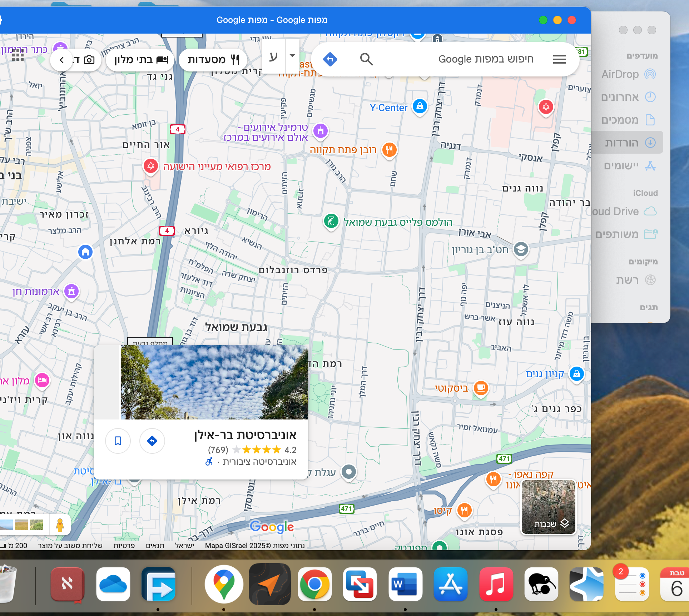Expand the language input dropdown arrow

click(x=292, y=56)
